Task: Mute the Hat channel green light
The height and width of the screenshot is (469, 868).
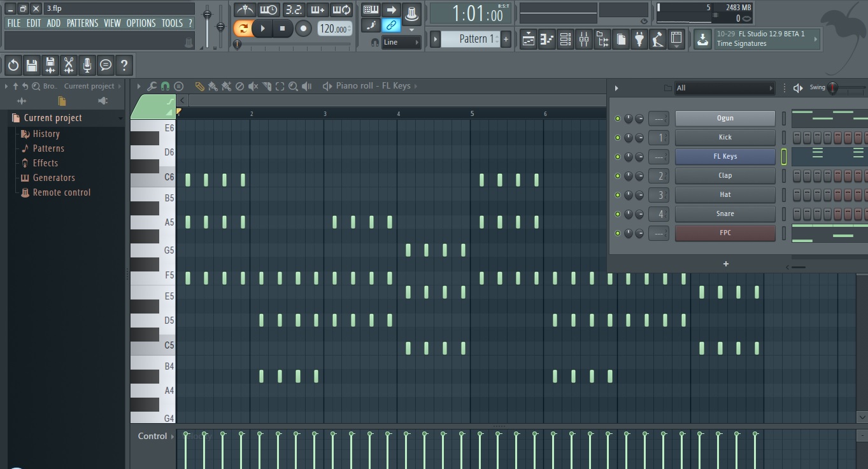Action: 617,195
